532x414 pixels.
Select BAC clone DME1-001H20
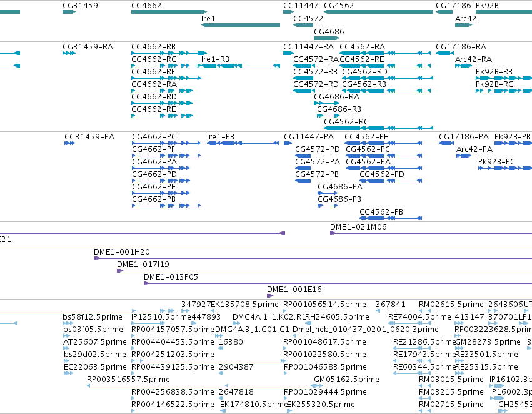tap(313, 258)
